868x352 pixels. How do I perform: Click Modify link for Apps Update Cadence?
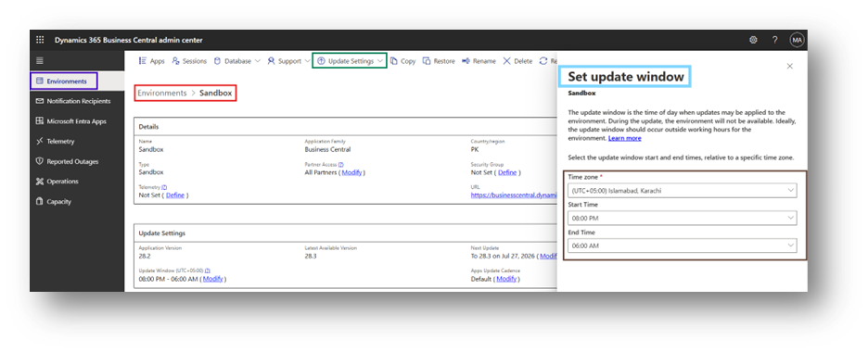[x=506, y=279]
